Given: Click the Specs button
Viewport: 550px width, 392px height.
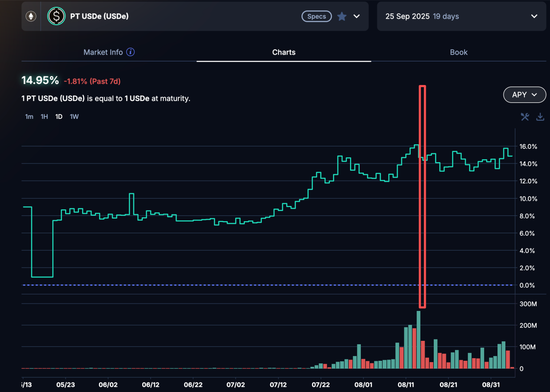Looking at the screenshot, I should 316,16.
